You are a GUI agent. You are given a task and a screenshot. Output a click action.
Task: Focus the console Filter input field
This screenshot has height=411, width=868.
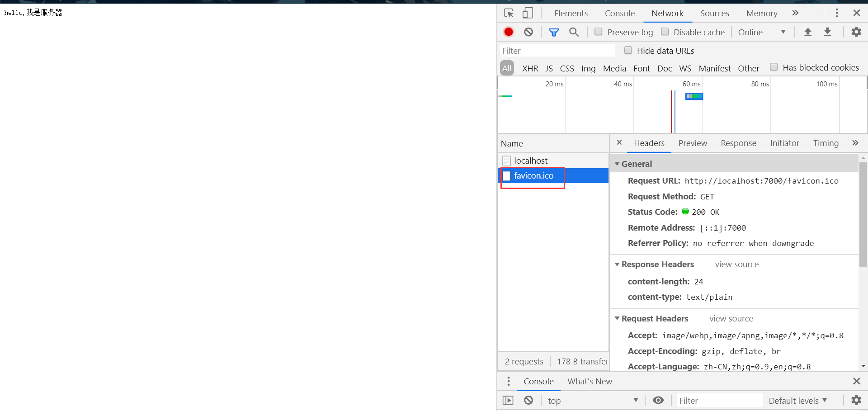[719, 401]
